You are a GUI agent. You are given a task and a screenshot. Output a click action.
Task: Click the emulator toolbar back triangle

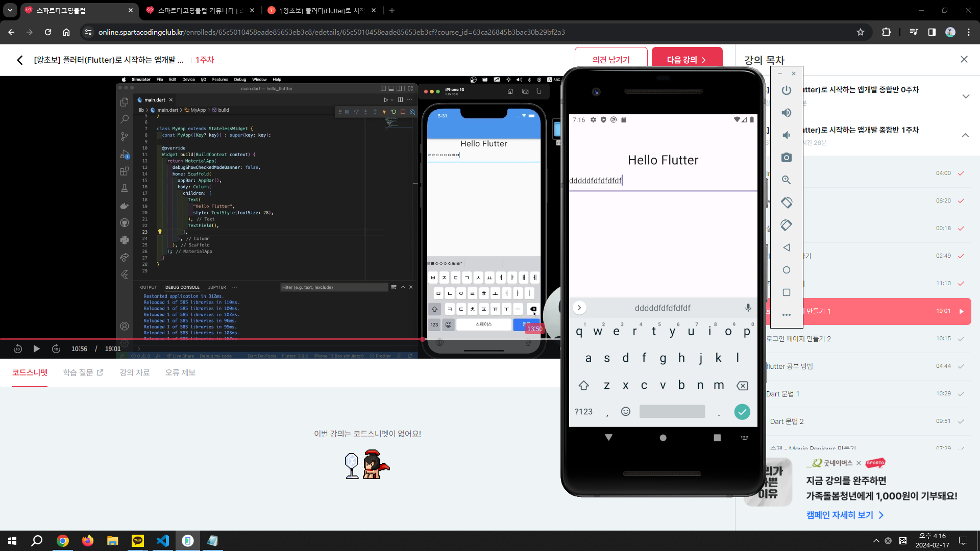point(787,247)
